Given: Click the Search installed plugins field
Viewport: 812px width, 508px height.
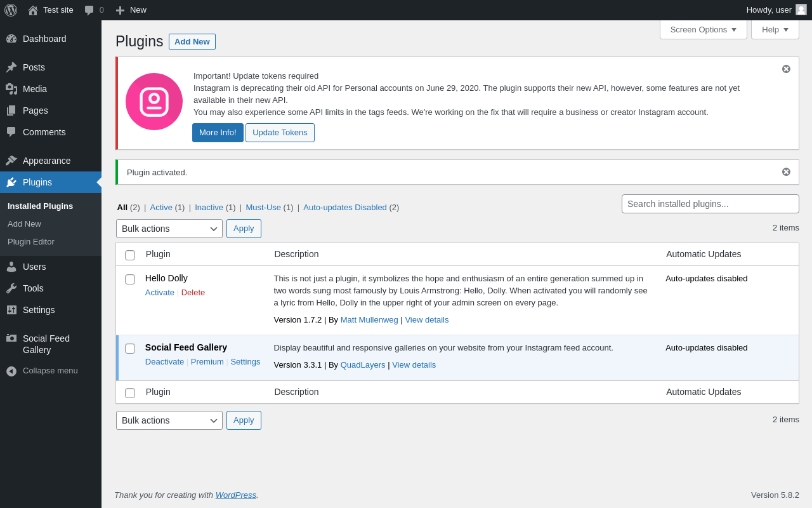Looking at the screenshot, I should pos(710,204).
